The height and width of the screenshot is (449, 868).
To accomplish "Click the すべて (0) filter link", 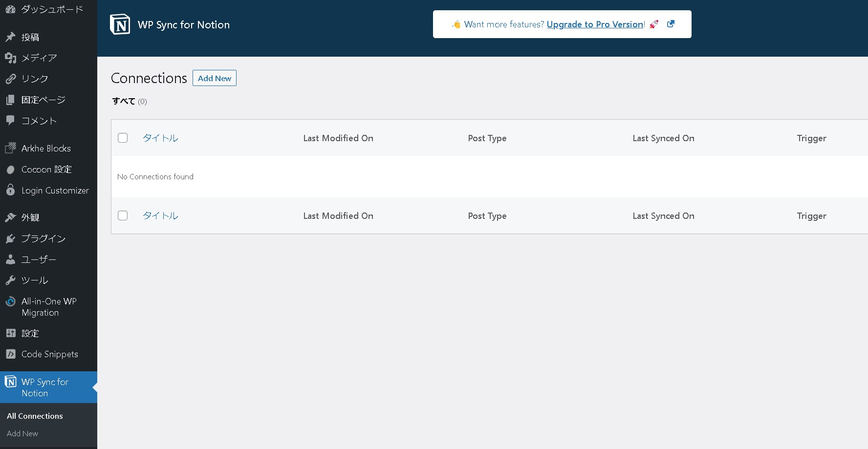I will [x=129, y=101].
